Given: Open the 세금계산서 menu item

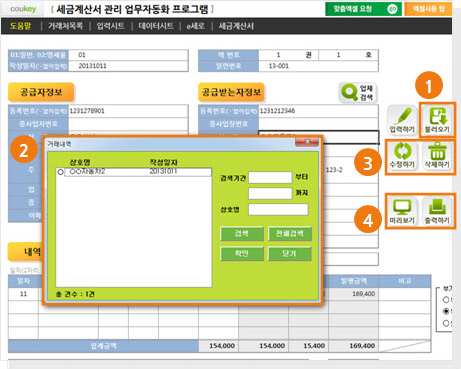Looking at the screenshot, I should coord(236,26).
